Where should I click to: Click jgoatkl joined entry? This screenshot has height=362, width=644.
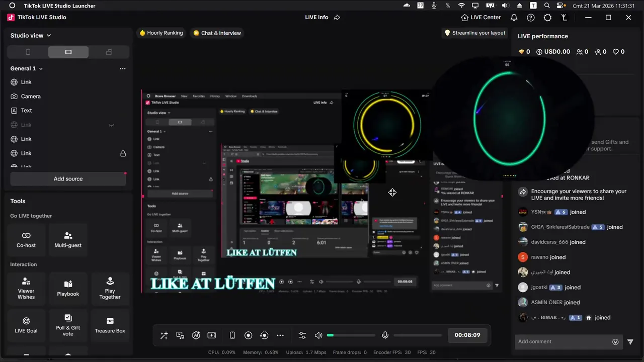549,287
